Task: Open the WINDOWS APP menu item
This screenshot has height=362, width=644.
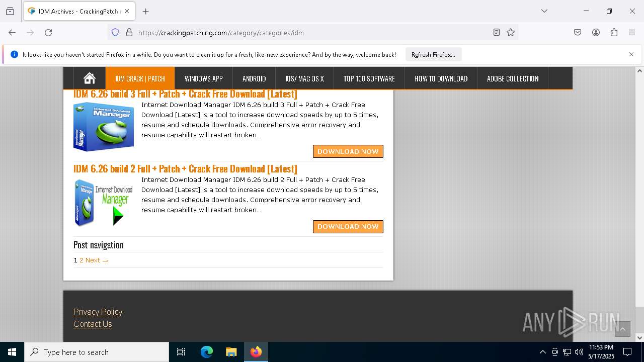Action: pyautogui.click(x=203, y=78)
